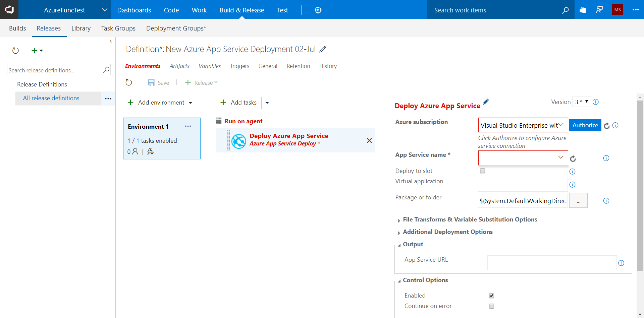Refresh the release definitions list in sidebar
The height and width of the screenshot is (318, 644).
pyautogui.click(x=15, y=51)
